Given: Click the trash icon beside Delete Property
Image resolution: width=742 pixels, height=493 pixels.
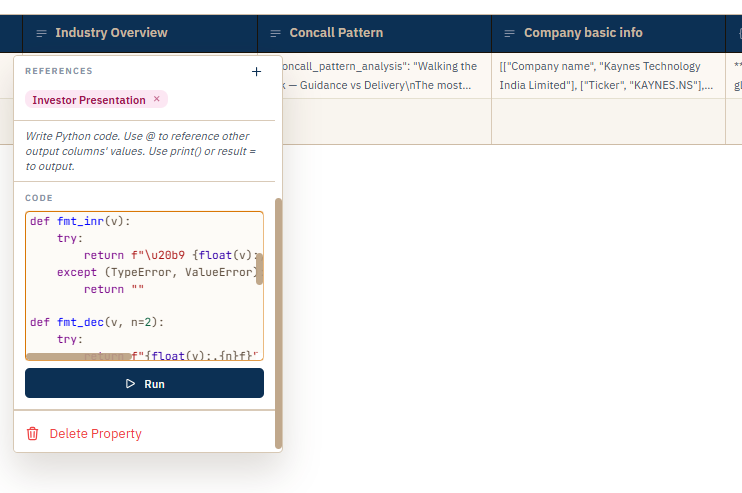Looking at the screenshot, I should 33,433.
